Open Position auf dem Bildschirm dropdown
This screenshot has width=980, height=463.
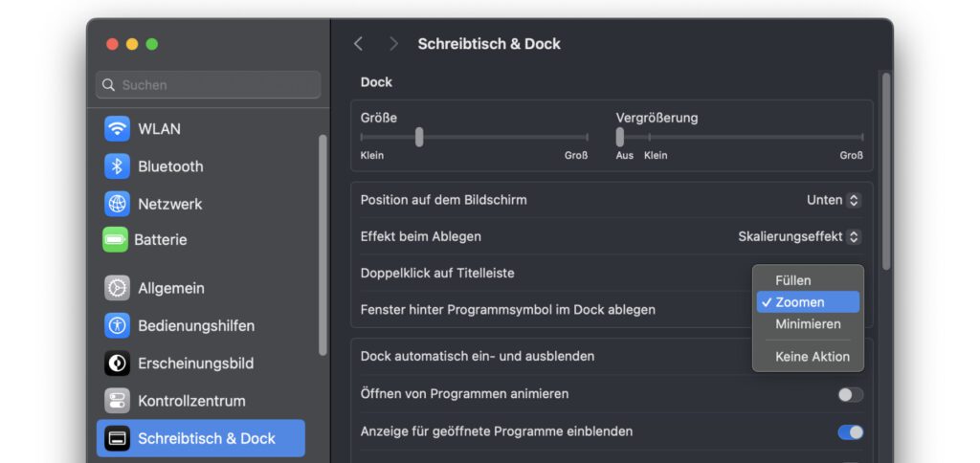point(833,200)
